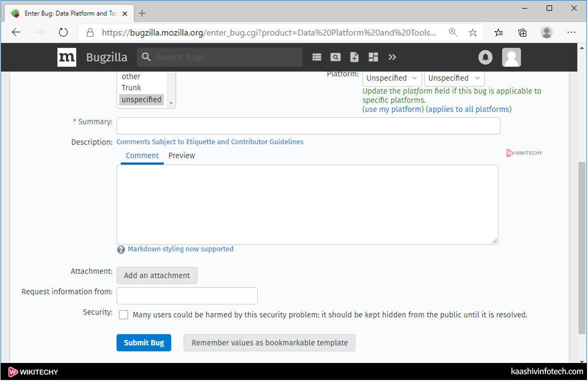
Task: Open the bug list icon in header
Action: (x=317, y=57)
